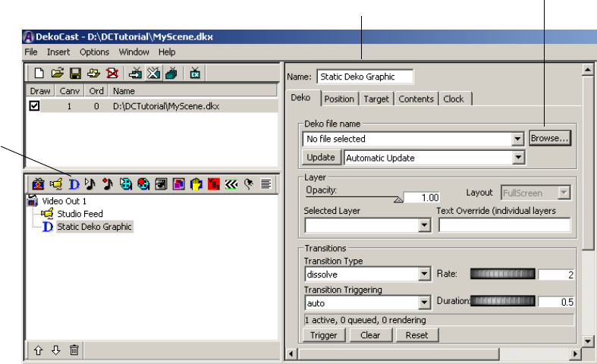The width and height of the screenshot is (597, 364).
Task: Open the Help menu
Action: pyautogui.click(x=167, y=52)
